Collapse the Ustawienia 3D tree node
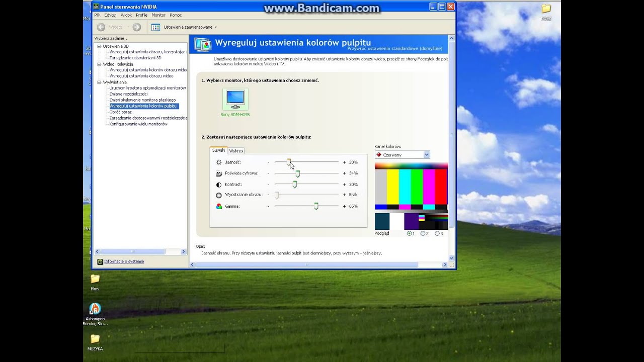 click(x=99, y=46)
